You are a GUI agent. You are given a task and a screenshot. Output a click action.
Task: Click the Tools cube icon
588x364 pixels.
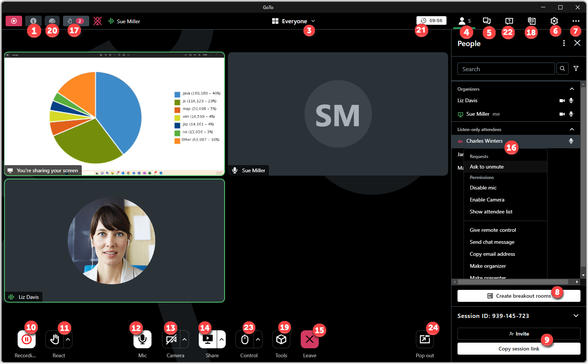281,340
